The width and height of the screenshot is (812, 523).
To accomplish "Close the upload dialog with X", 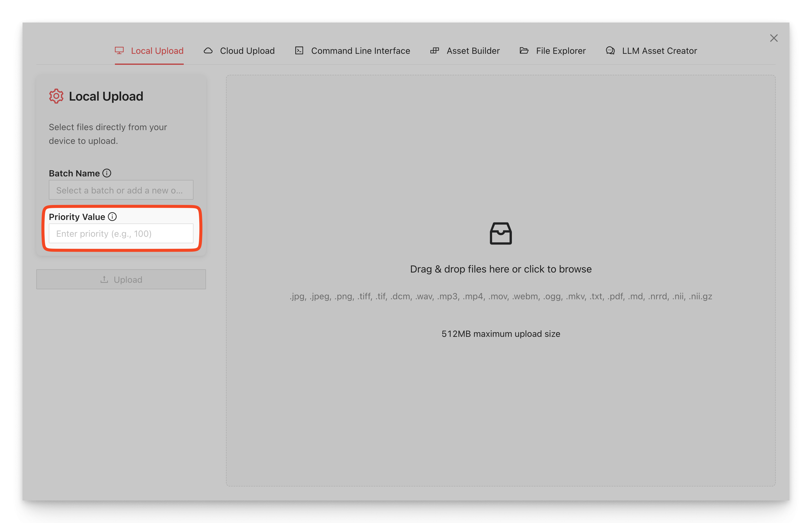I will (x=774, y=38).
